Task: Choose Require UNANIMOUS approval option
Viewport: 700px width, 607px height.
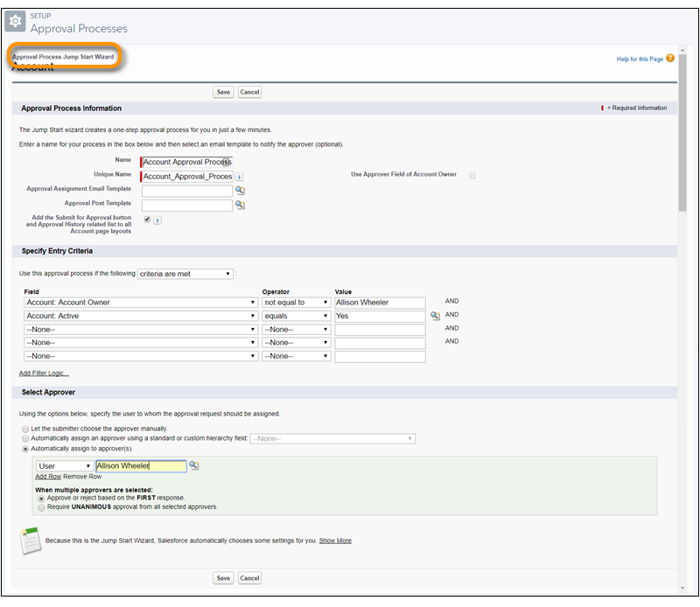Action: pyautogui.click(x=41, y=507)
